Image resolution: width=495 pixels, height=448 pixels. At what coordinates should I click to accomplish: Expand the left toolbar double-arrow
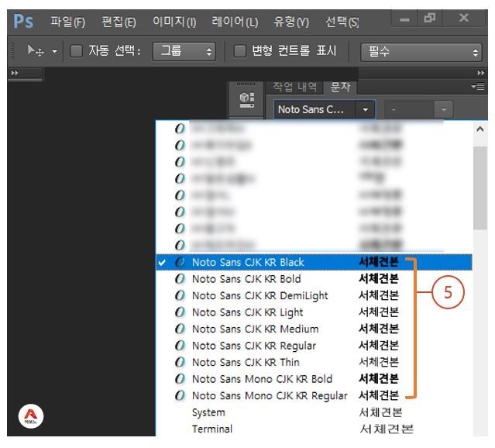15,73
